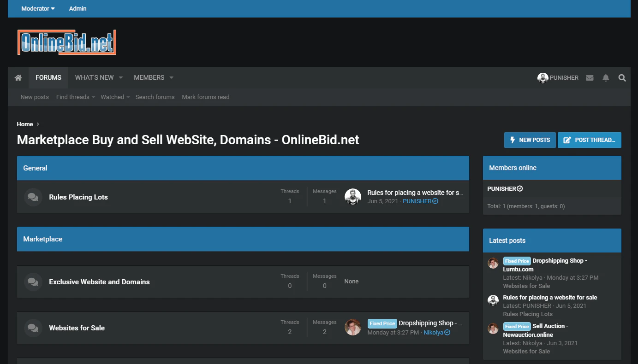Click the Websites for Sale bubble icon
The width and height of the screenshot is (638, 364).
point(33,328)
